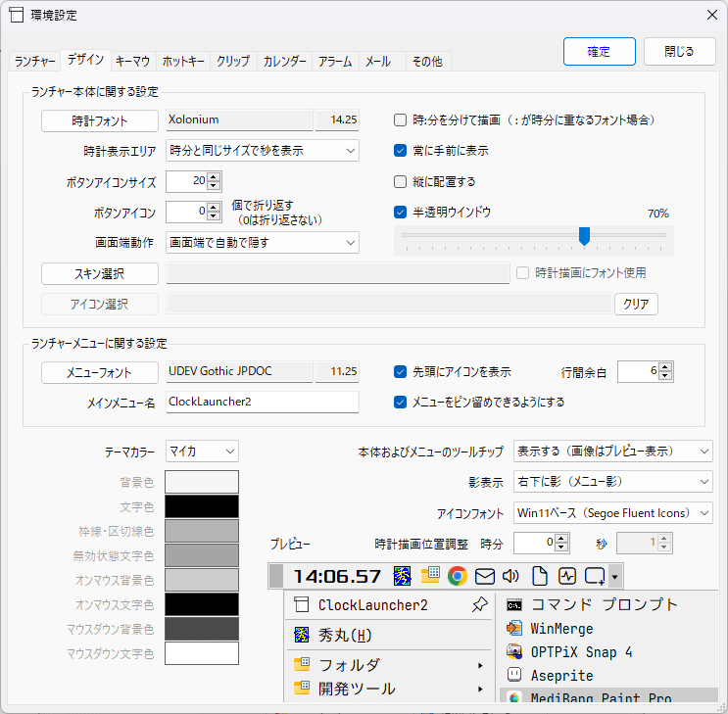The width and height of the screenshot is (728, 714).
Task: Switch to the ランチャー tab
Action: tap(35, 62)
